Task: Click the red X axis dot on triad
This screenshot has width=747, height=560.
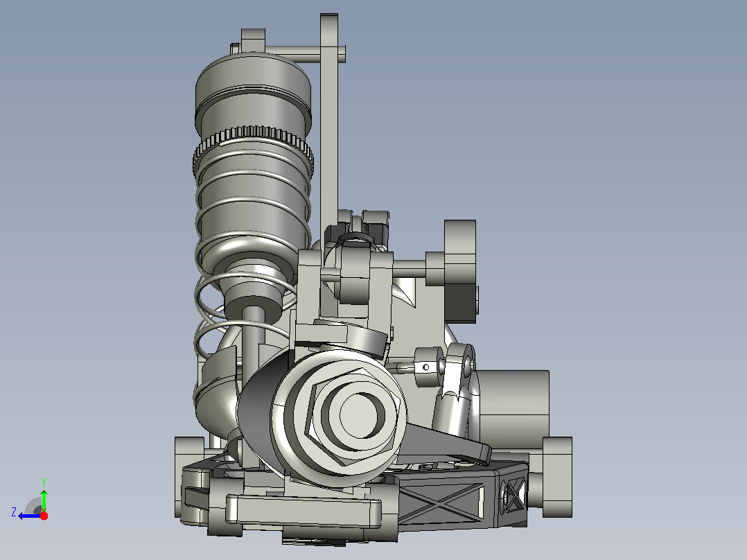Action: (x=44, y=516)
